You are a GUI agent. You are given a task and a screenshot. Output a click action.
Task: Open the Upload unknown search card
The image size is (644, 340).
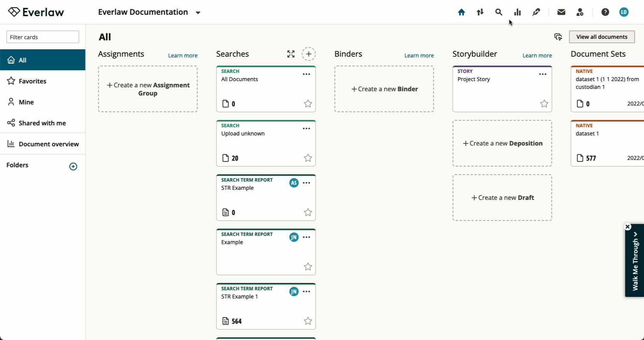[x=266, y=143]
